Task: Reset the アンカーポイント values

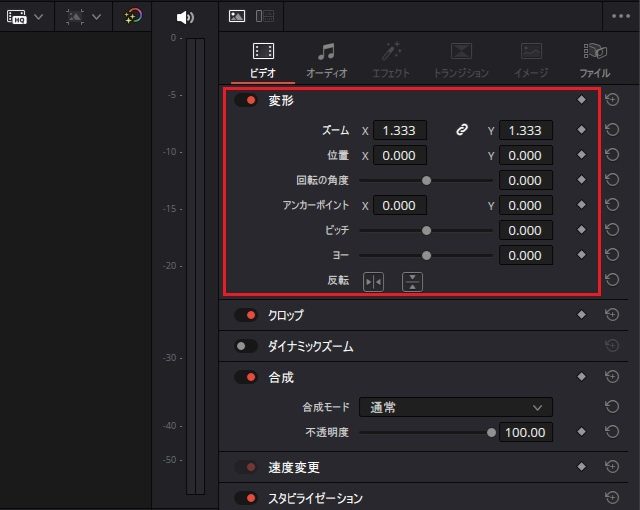Action: tap(612, 204)
